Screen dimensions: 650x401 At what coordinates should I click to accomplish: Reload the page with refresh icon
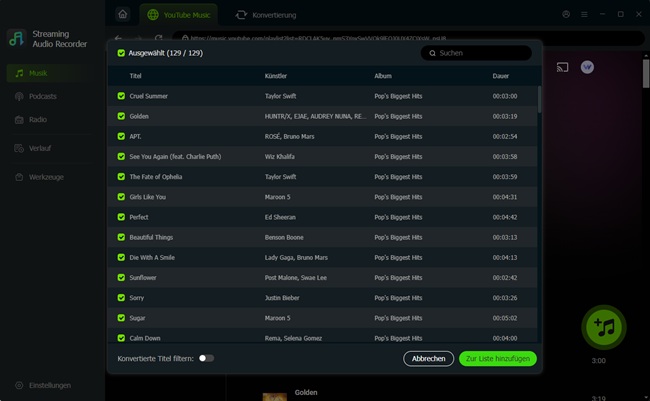coord(158,38)
